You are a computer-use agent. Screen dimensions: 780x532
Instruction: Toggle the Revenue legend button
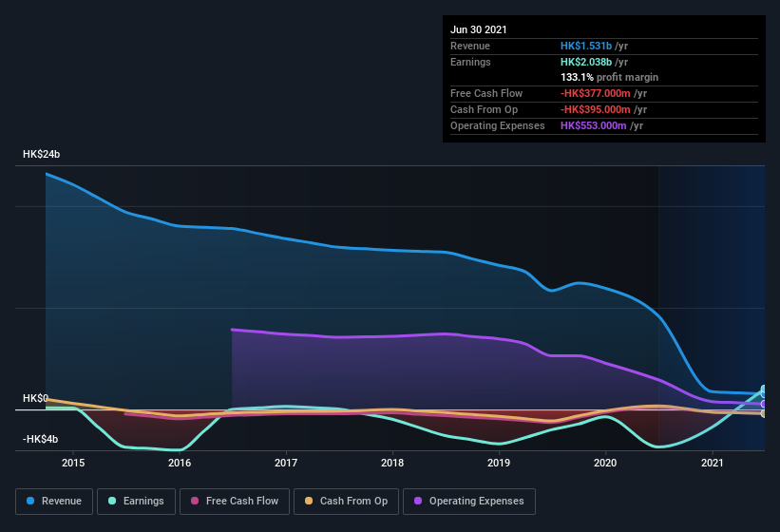(x=54, y=502)
